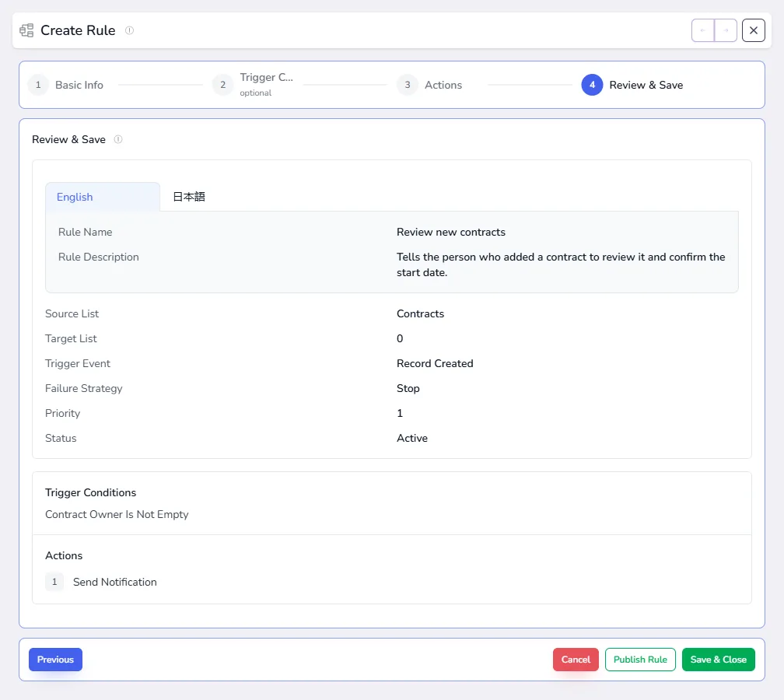
Task: Click the action number 1 badge
Action: pos(54,582)
